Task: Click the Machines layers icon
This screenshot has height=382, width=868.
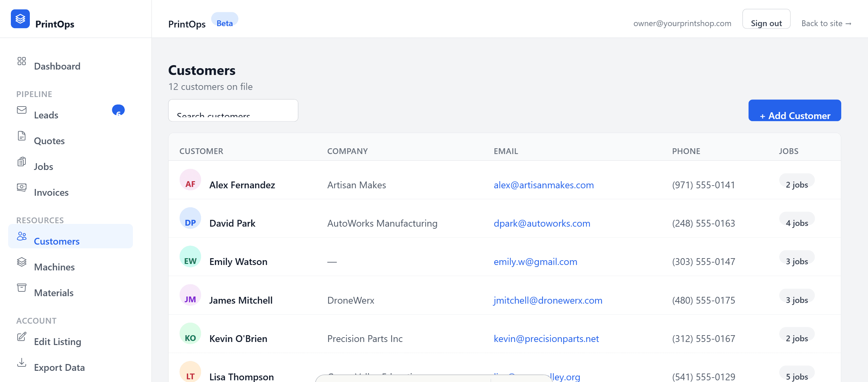Action: pyautogui.click(x=21, y=262)
